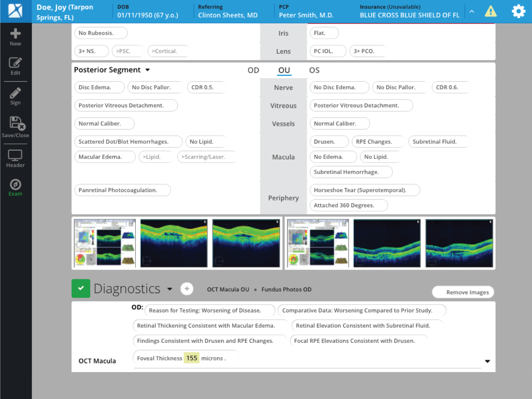Open the Diagnostics dropdown arrow
Viewport: 532px width, 399px height.
pyautogui.click(x=170, y=289)
